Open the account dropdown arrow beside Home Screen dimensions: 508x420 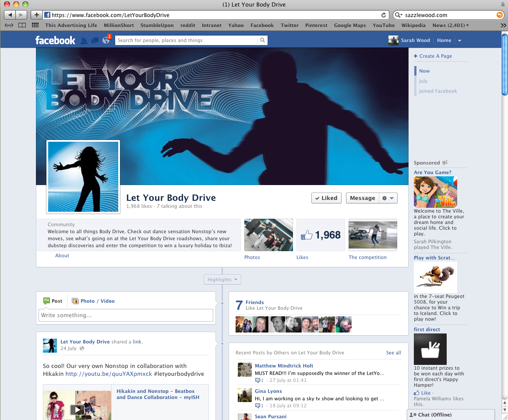click(x=459, y=40)
